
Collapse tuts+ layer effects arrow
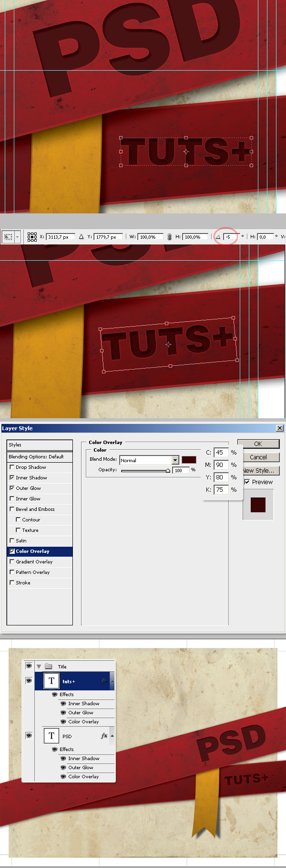tap(112, 681)
